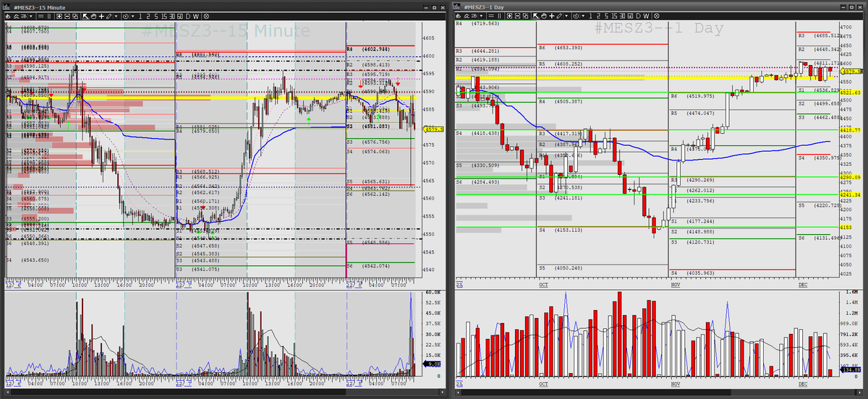This screenshot has height=399, width=868.
Task: Select arrow pointer tool in 15 Minute window
Action: pos(85,16)
